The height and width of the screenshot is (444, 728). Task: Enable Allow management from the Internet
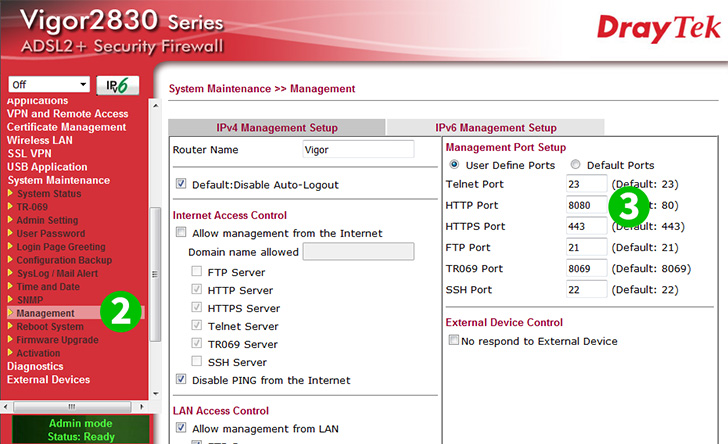coord(181,232)
